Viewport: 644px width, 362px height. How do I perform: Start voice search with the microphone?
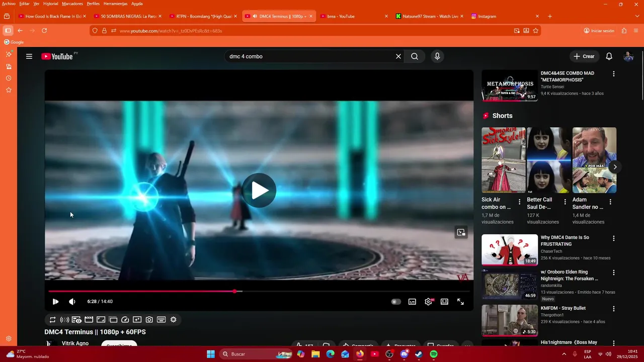point(437,56)
